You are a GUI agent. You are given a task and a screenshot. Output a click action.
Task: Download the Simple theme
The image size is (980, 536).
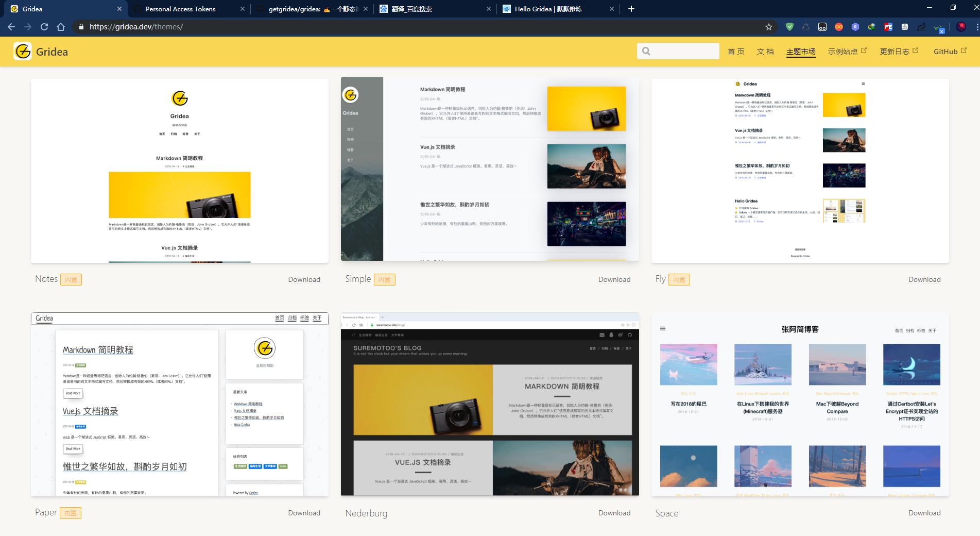click(x=614, y=279)
